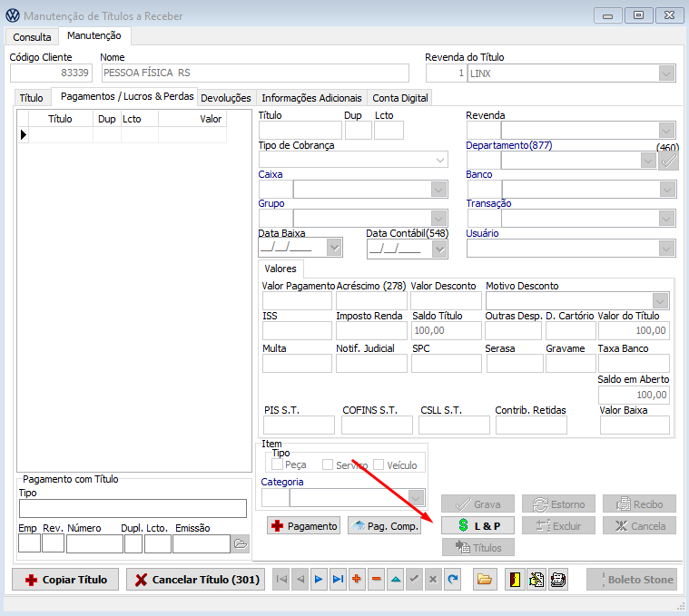Enable the Serviço checkbox

coord(329,464)
